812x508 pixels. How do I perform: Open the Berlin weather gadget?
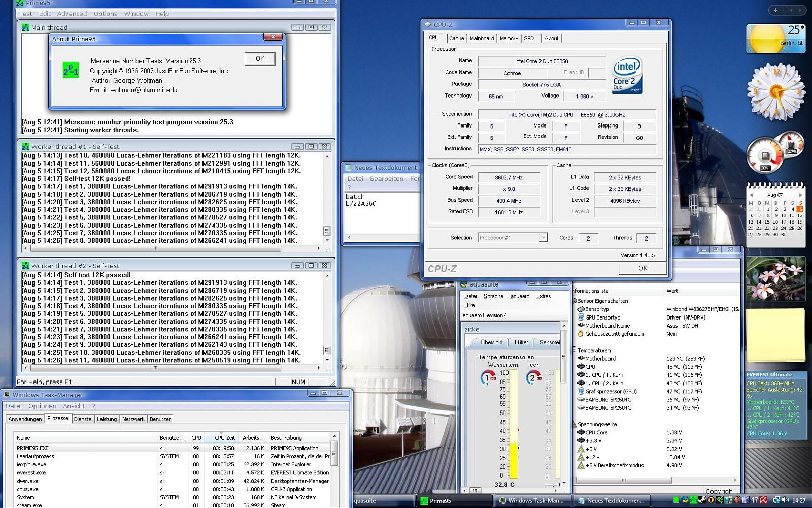(x=775, y=38)
